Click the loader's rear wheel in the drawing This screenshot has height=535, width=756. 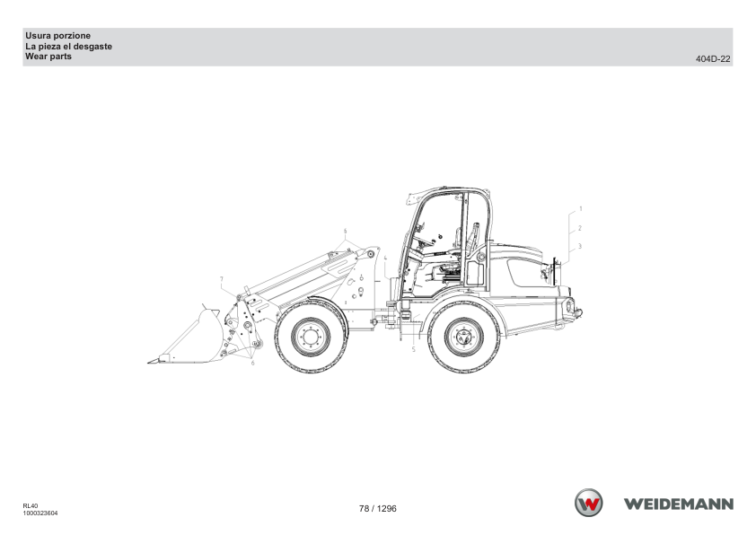464,337
